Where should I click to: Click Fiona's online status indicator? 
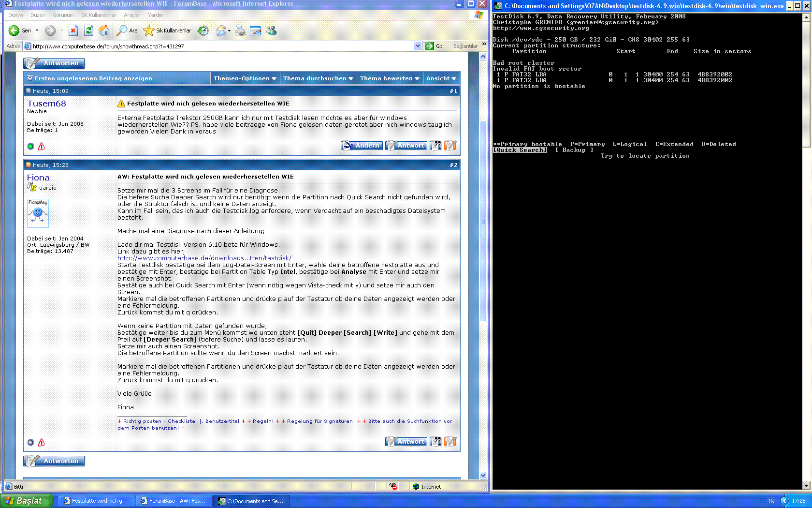click(x=30, y=442)
